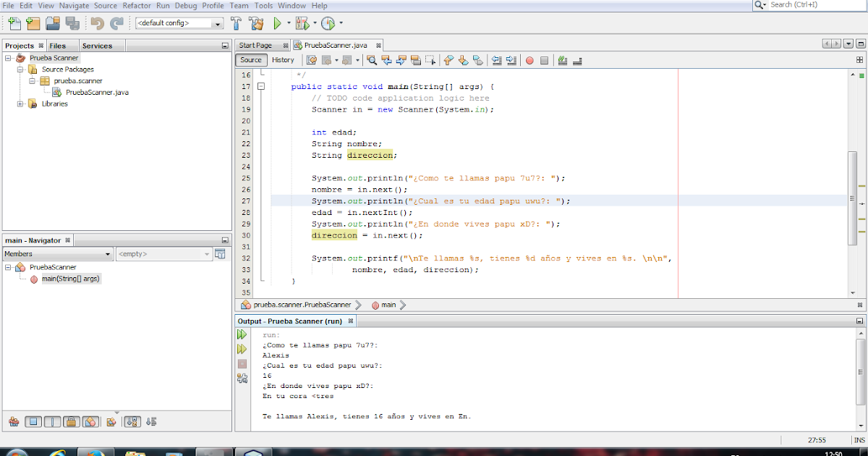Toggle Sort by Name in Navigator
This screenshot has height=456, width=868.
pos(132,421)
